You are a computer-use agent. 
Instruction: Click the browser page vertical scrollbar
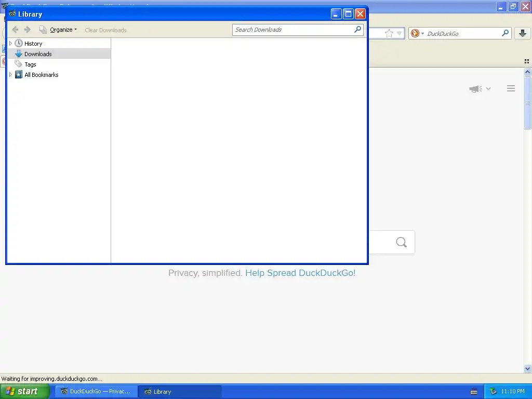[527, 103]
